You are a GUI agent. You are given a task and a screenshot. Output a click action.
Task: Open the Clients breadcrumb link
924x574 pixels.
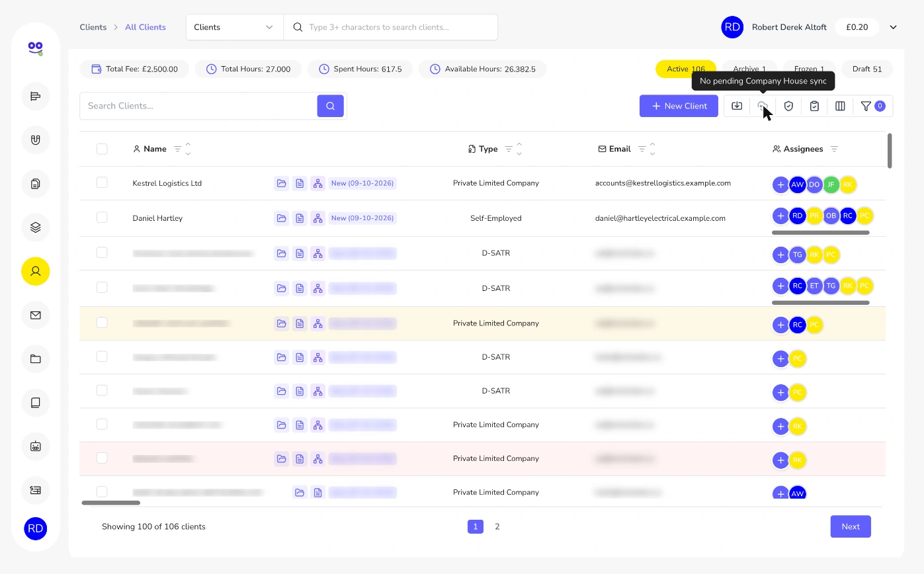pos(93,27)
